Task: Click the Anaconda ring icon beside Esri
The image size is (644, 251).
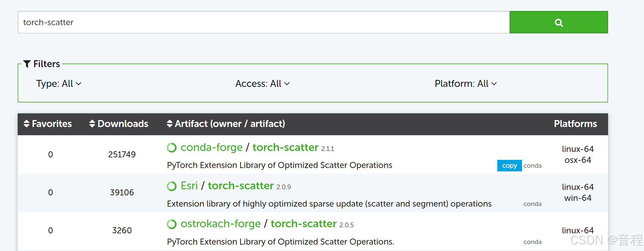Action: [172, 186]
